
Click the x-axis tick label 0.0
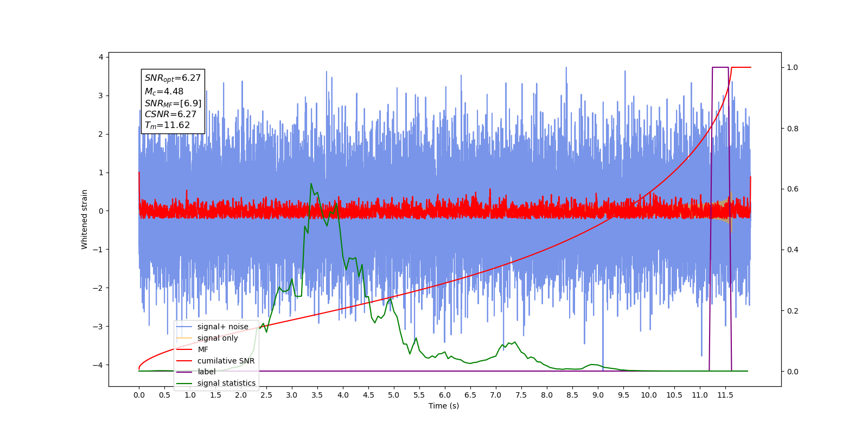click(139, 395)
